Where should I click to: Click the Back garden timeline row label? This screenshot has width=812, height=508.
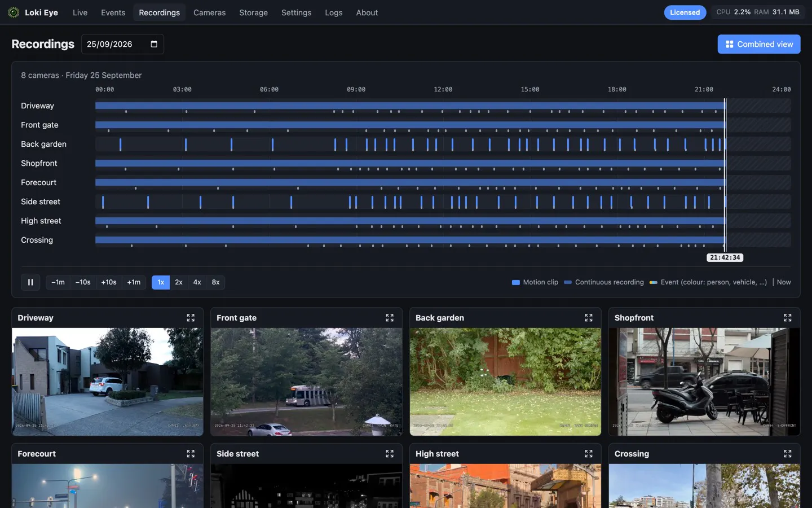click(x=44, y=144)
